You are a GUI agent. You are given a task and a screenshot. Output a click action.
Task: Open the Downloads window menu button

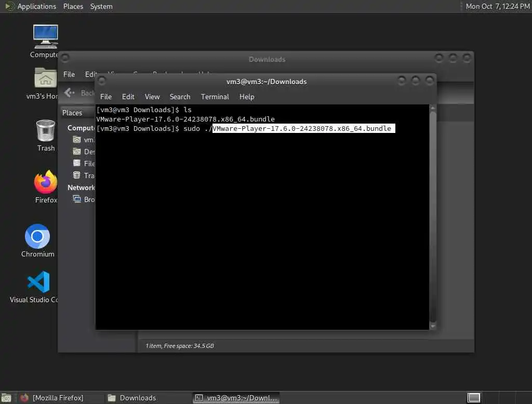65,58
